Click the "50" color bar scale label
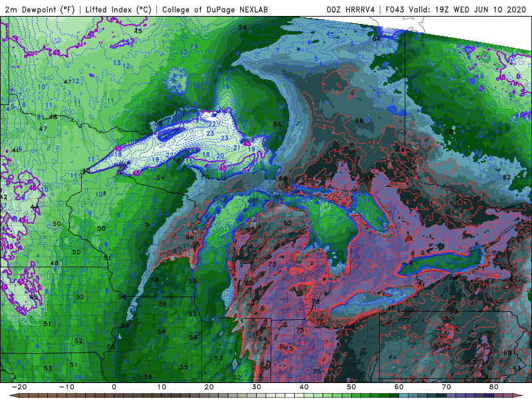 coord(352,387)
